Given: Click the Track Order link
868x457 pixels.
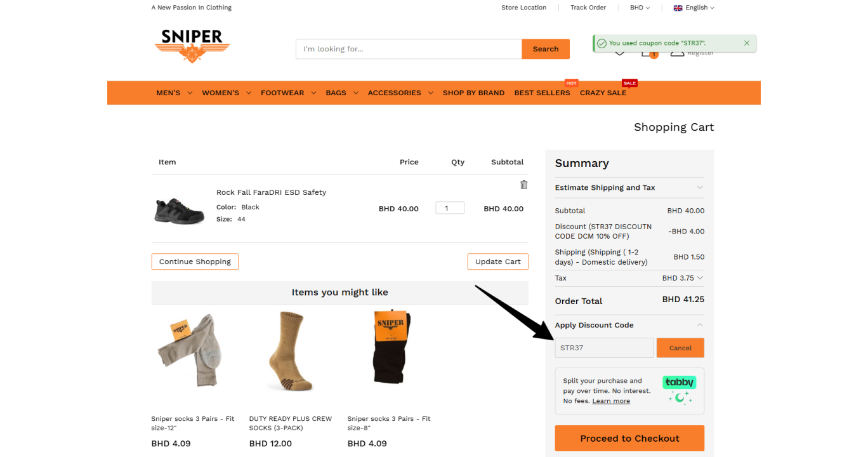Looking at the screenshot, I should [x=588, y=8].
